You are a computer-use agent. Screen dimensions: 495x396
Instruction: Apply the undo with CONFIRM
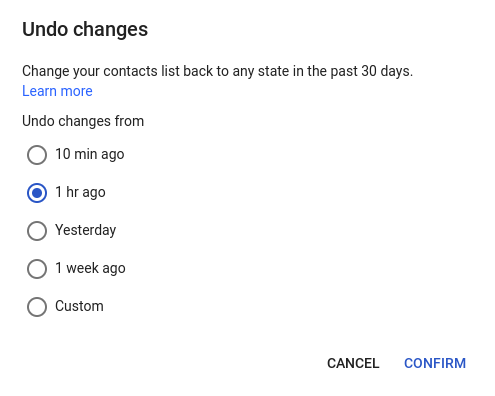[435, 363]
